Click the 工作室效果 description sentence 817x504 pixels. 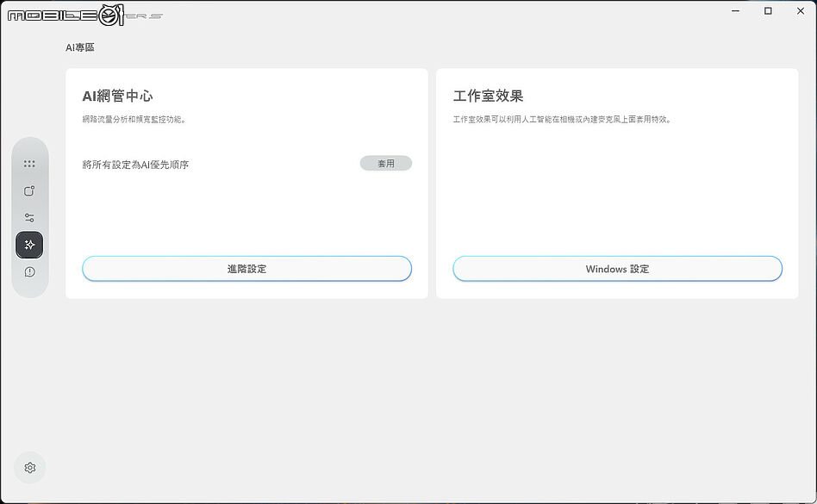pyautogui.click(x=562, y=119)
